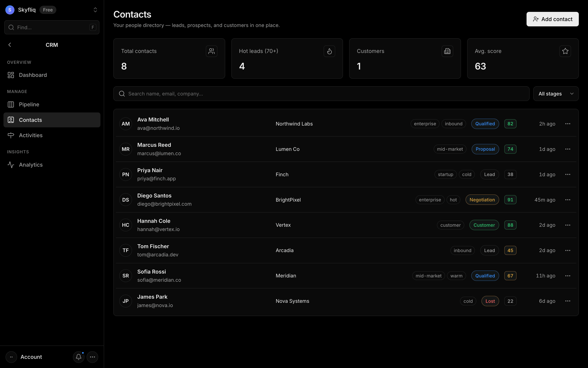588x368 pixels.
Task: Open the Pipeline section
Action: [x=52, y=104]
